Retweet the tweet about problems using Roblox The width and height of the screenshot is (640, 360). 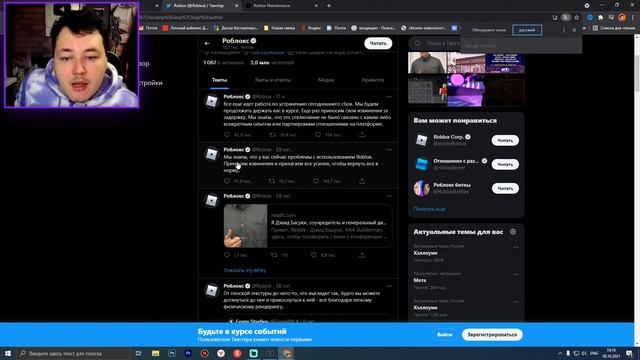tap(272, 181)
